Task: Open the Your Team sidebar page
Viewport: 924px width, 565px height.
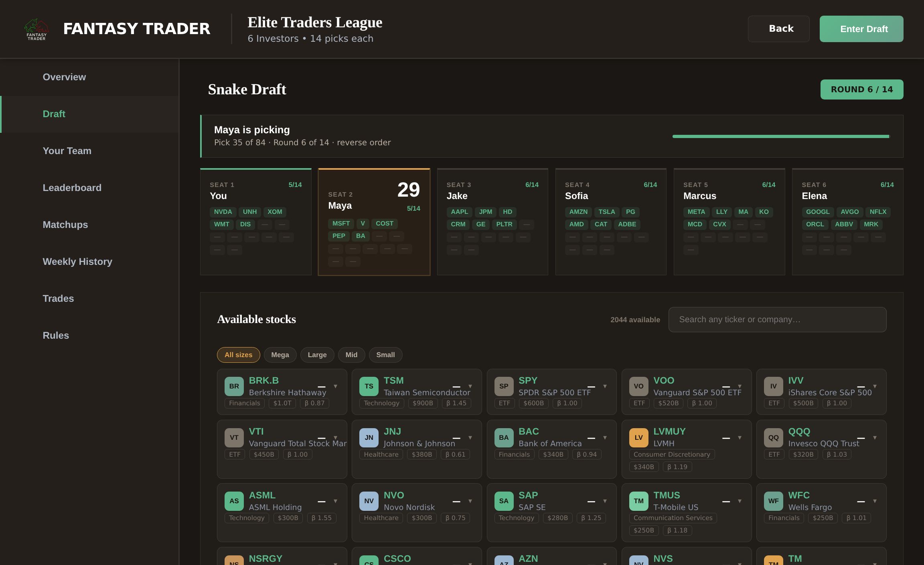Action: [89, 151]
